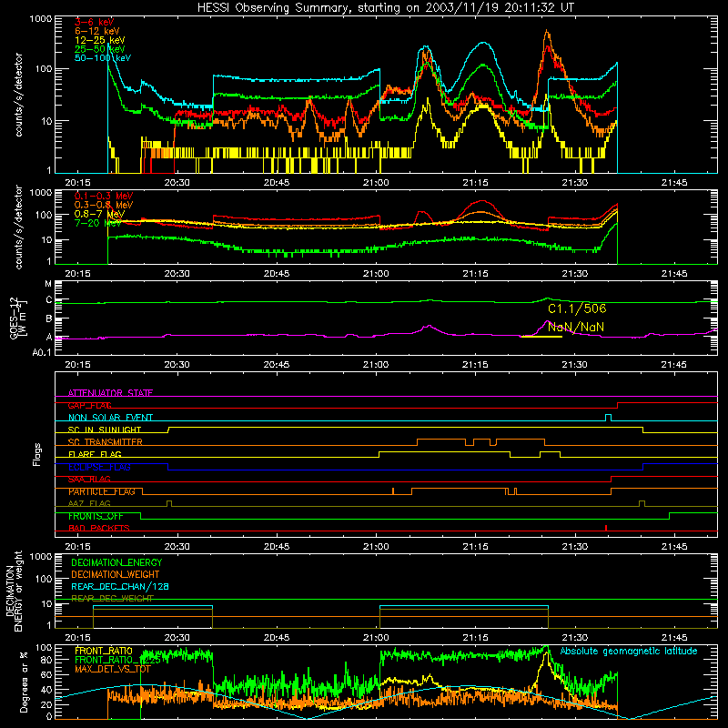This screenshot has width=728, height=728.
Task: Click the NON_SOLAR_EVENT flag label
Action: [110, 418]
